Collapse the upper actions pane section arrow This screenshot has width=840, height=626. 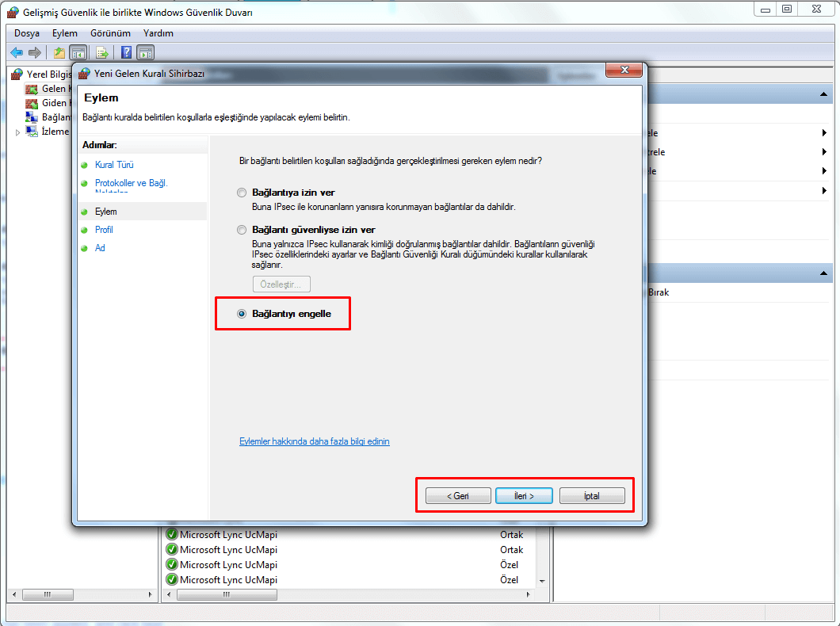tap(824, 95)
